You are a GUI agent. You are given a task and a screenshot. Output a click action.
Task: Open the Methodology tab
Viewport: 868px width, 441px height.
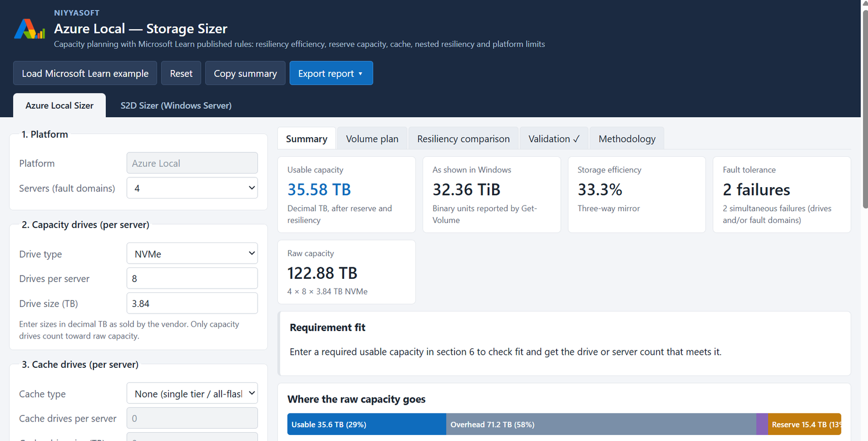627,139
